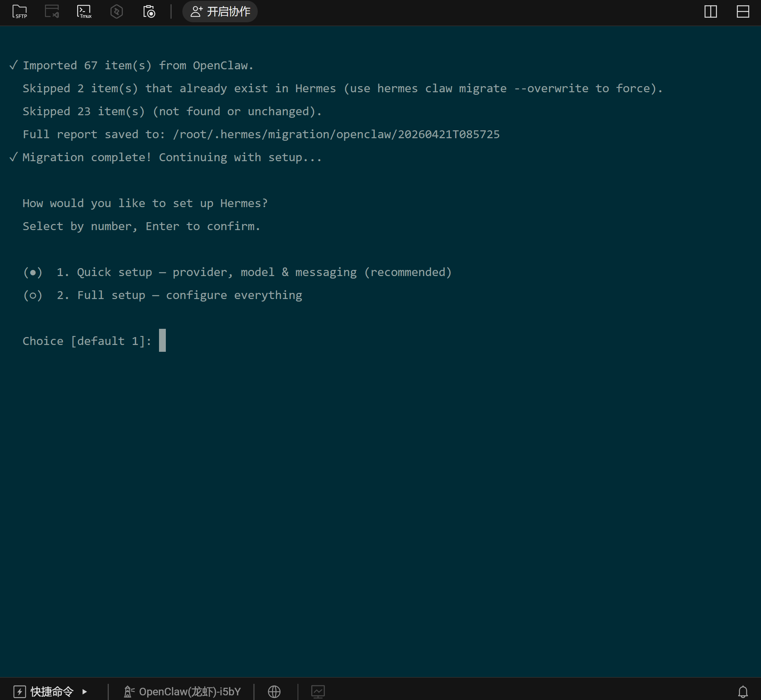The image size is (761, 700).
Task: Select Quick setup radio option
Action: [x=33, y=272]
